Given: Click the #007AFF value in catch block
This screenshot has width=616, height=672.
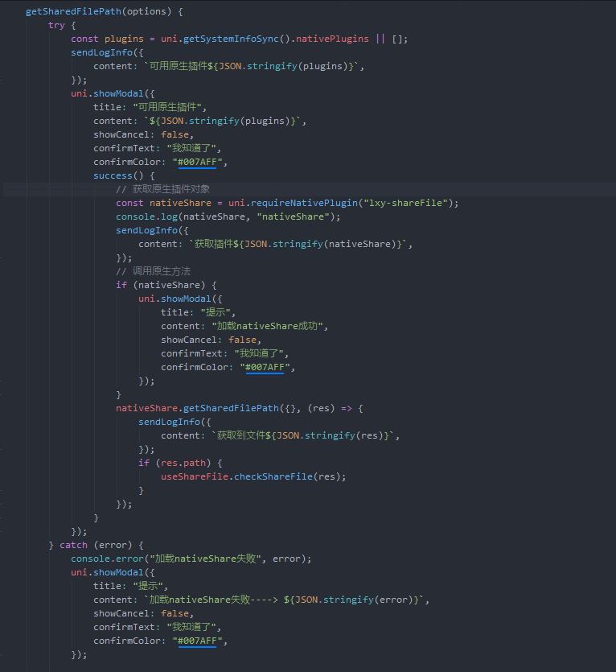Looking at the screenshot, I should pos(197,641).
